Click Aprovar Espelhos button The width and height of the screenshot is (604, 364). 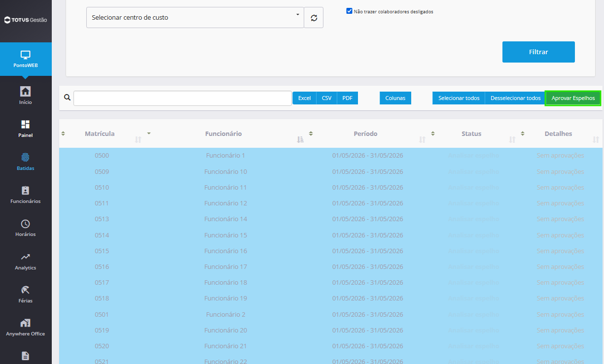[573, 98]
